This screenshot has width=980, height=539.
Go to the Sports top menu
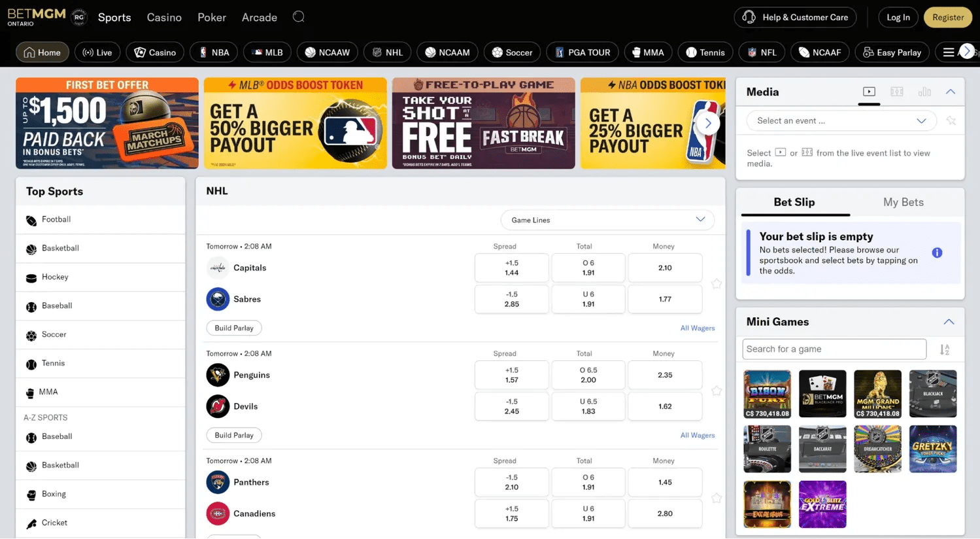coord(114,17)
